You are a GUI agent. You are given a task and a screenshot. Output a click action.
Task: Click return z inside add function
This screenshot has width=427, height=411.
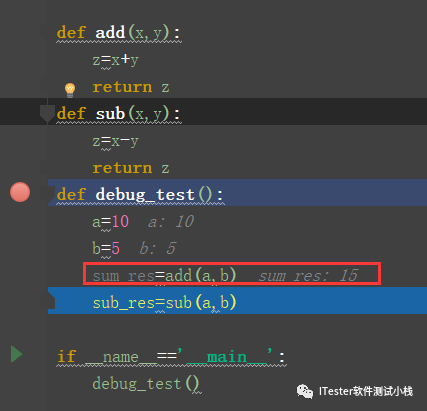pos(131,87)
